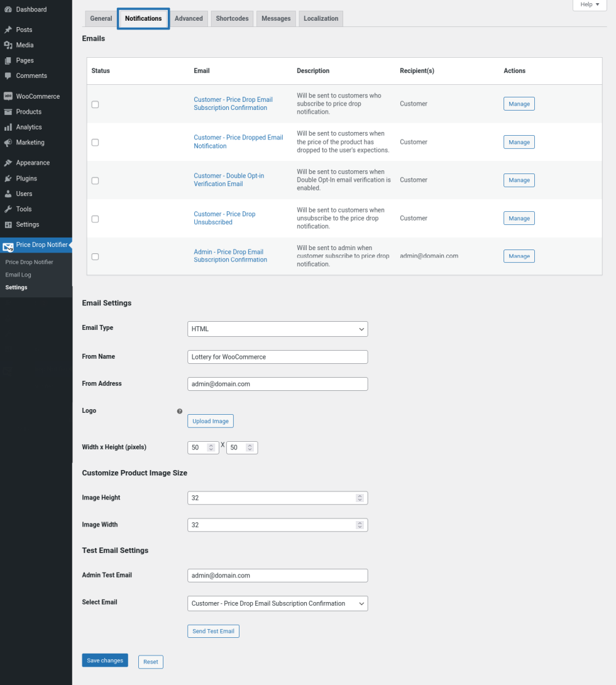
Task: Open WooCommerce via its sidebar icon
Action: [8, 96]
